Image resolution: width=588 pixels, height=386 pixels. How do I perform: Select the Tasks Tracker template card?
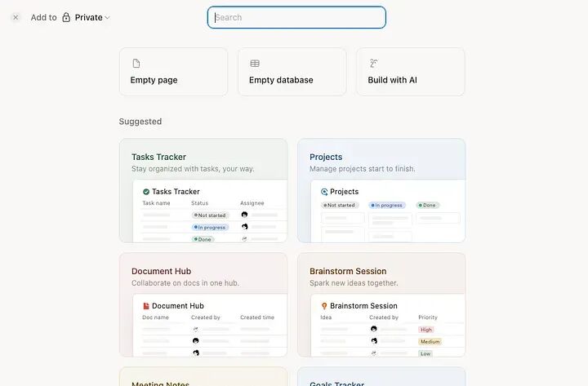point(203,190)
